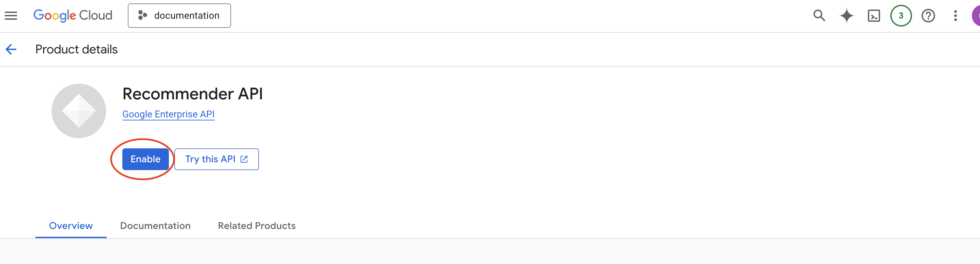Open the user account avatar
The height and width of the screenshot is (264, 980).
(x=977, y=16)
